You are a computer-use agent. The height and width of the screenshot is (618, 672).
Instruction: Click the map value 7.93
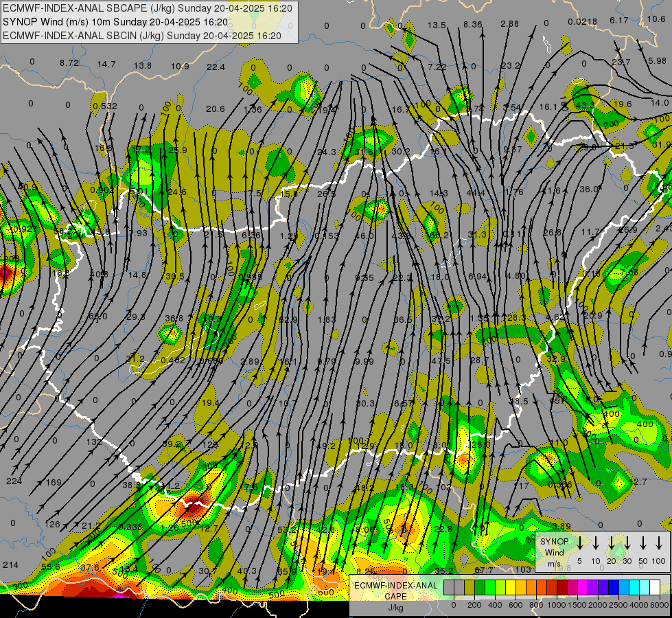click(x=138, y=233)
